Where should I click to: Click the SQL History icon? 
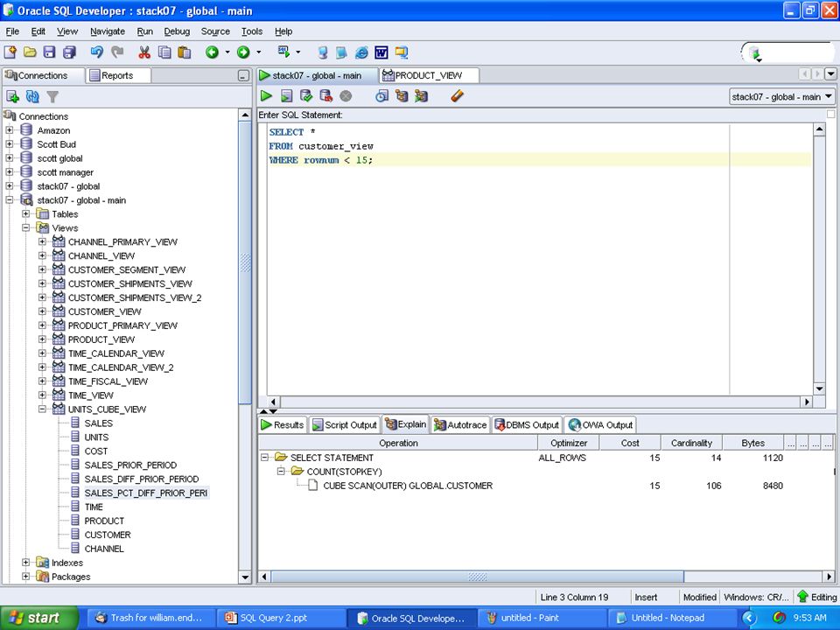(382, 96)
